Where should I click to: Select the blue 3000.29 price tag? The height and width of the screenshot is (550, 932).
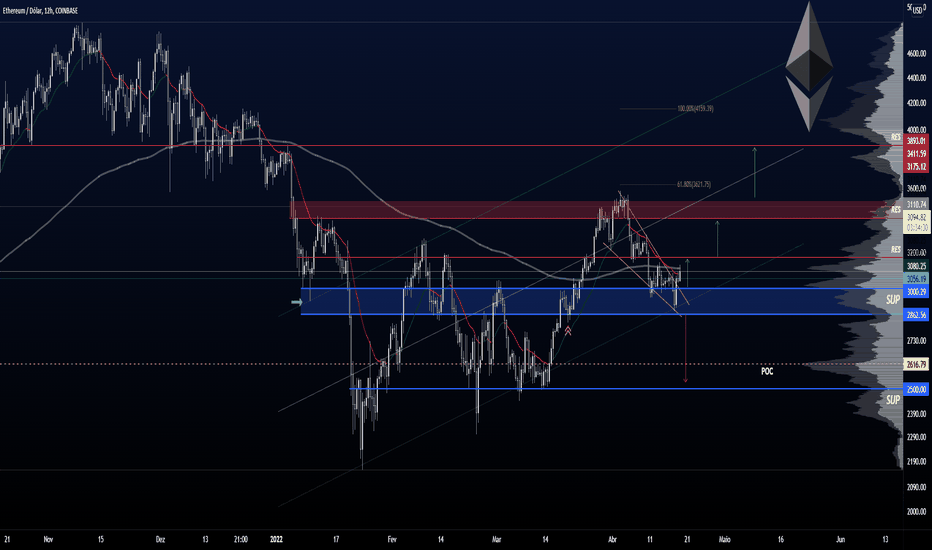[917, 292]
